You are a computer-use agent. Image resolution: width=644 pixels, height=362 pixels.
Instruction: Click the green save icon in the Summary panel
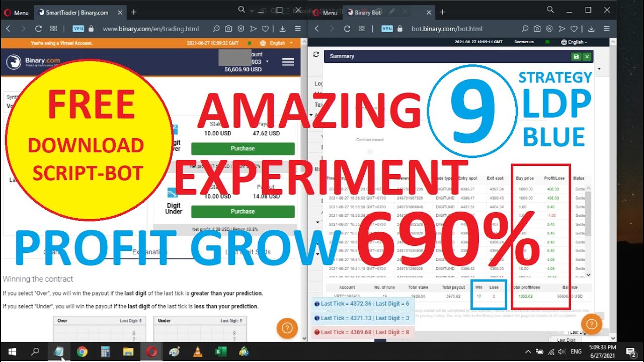point(576,57)
